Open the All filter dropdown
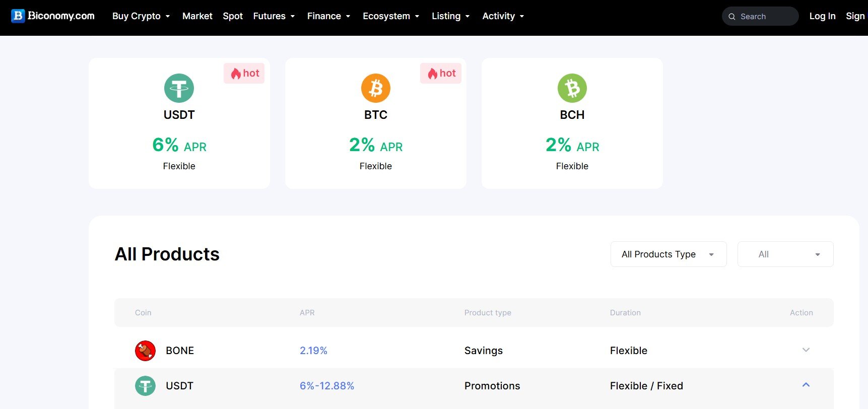 point(785,254)
